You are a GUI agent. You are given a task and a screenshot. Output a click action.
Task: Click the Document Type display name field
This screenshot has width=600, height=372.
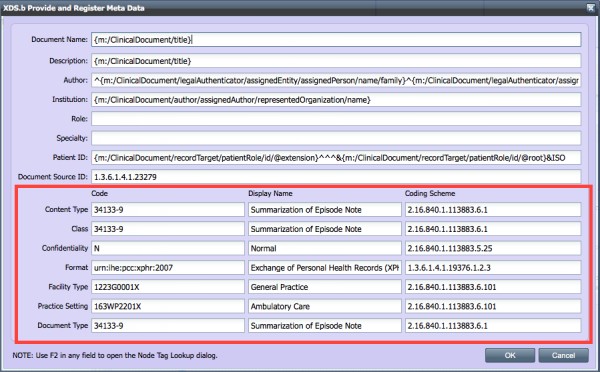pyautogui.click(x=324, y=326)
